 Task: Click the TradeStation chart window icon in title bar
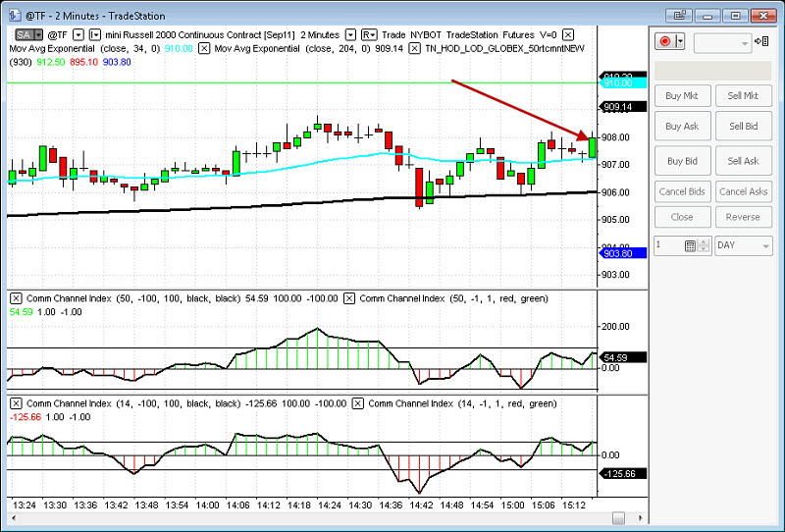pyautogui.click(x=15, y=16)
